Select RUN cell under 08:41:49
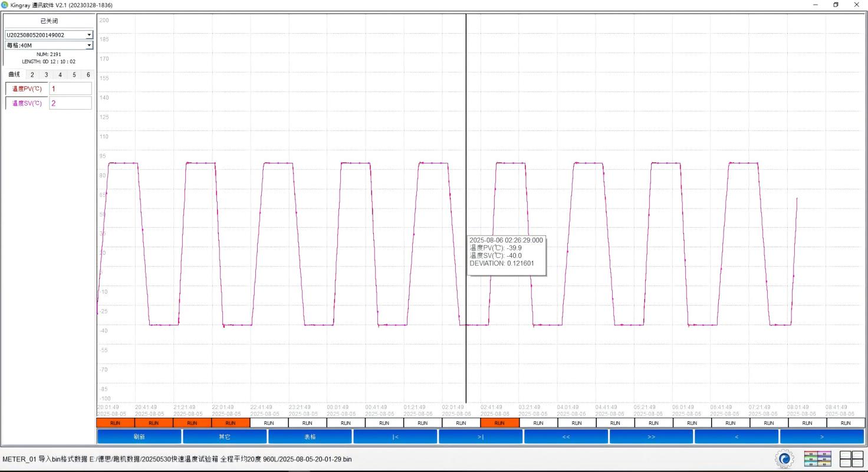 (846, 423)
